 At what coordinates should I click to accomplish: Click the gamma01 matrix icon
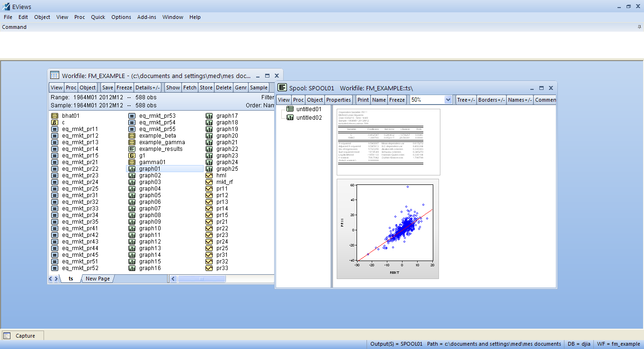pos(132,162)
